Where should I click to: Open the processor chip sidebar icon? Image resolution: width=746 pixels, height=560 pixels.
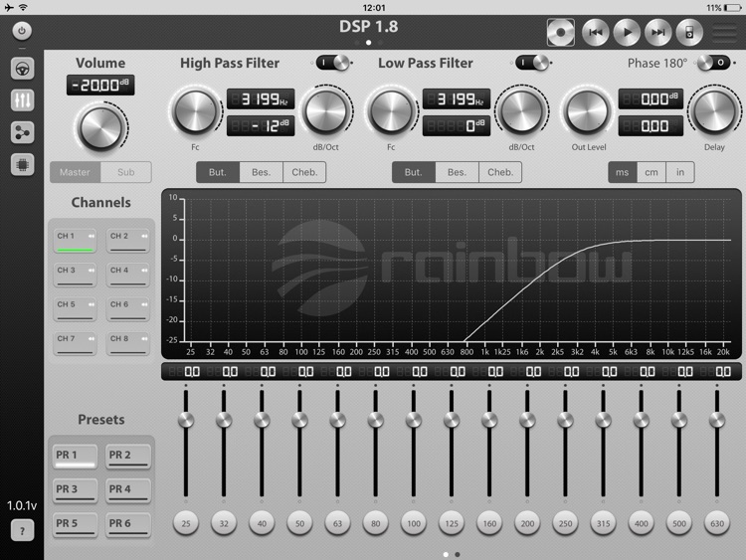[22, 165]
